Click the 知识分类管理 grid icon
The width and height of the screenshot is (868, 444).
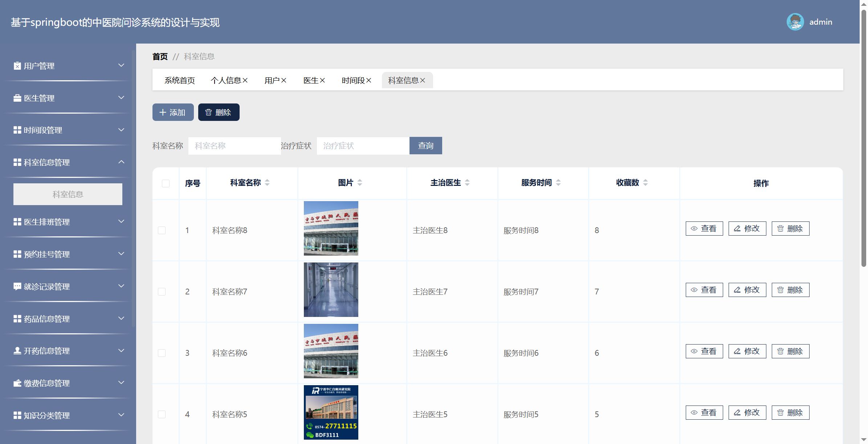(17, 415)
